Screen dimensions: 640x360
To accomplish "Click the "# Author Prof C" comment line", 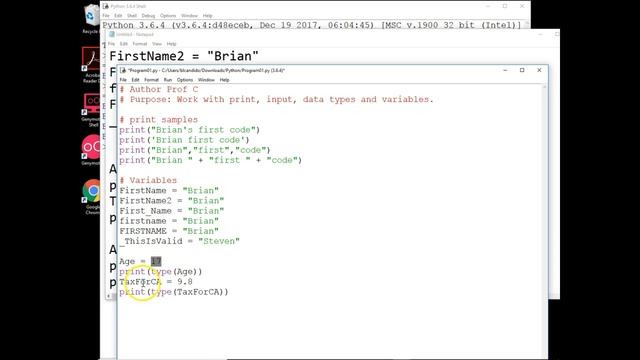I will (x=159, y=89).
